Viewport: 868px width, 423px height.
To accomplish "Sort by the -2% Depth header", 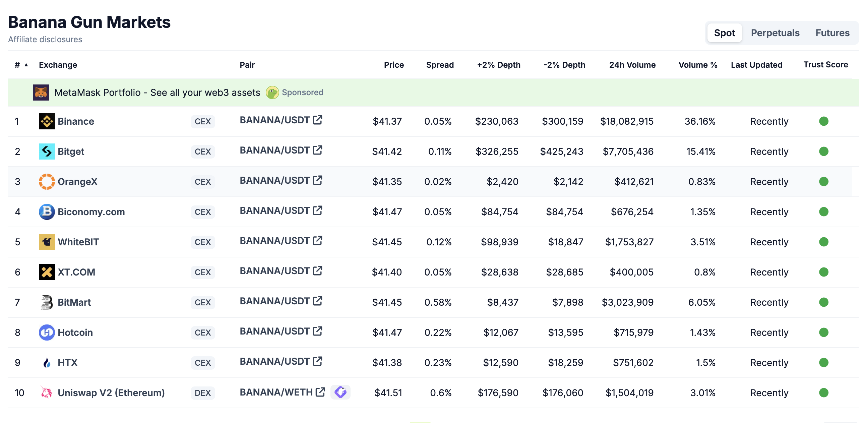I will pyautogui.click(x=564, y=65).
